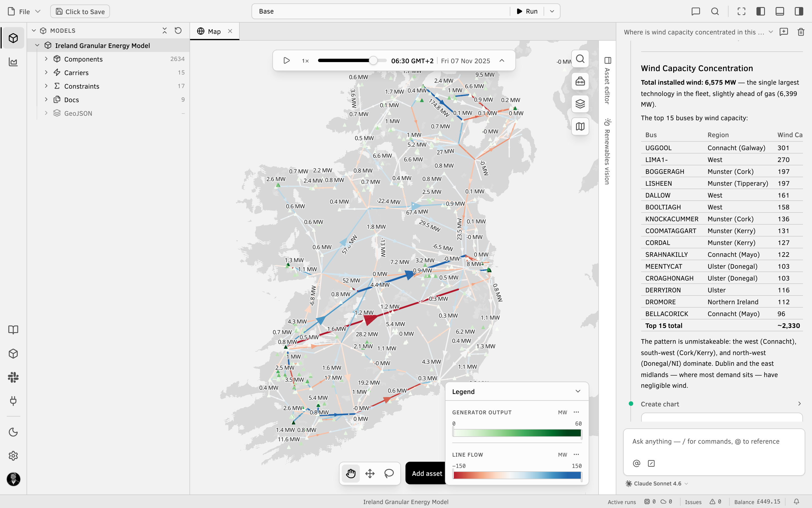Toggle dark mode moon icon

14,432
